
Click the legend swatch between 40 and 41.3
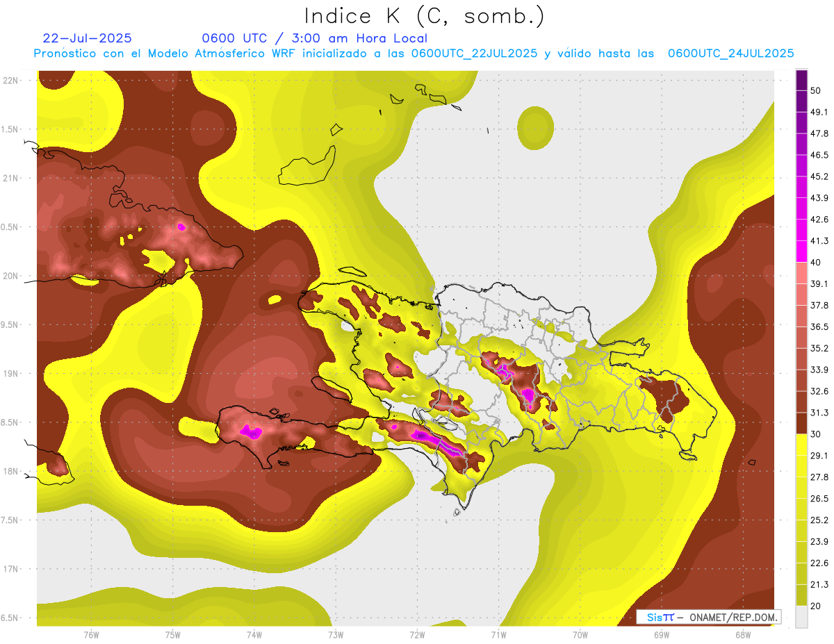[801, 251]
